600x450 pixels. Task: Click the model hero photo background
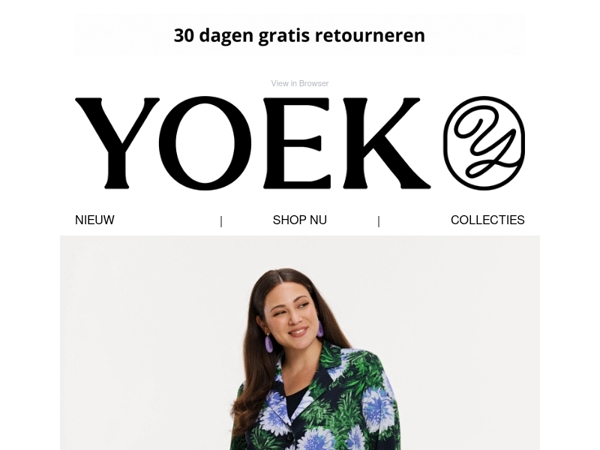click(134, 325)
